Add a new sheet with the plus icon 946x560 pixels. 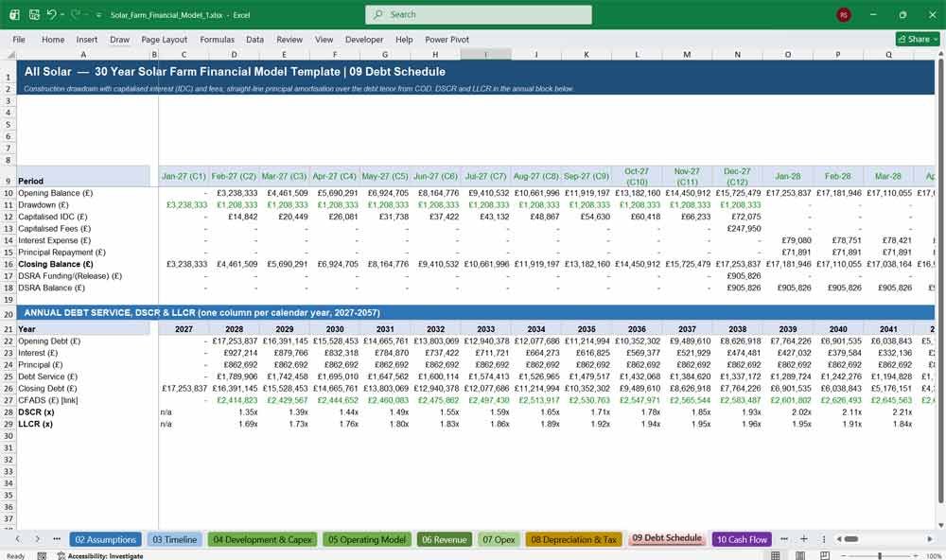[x=803, y=539]
